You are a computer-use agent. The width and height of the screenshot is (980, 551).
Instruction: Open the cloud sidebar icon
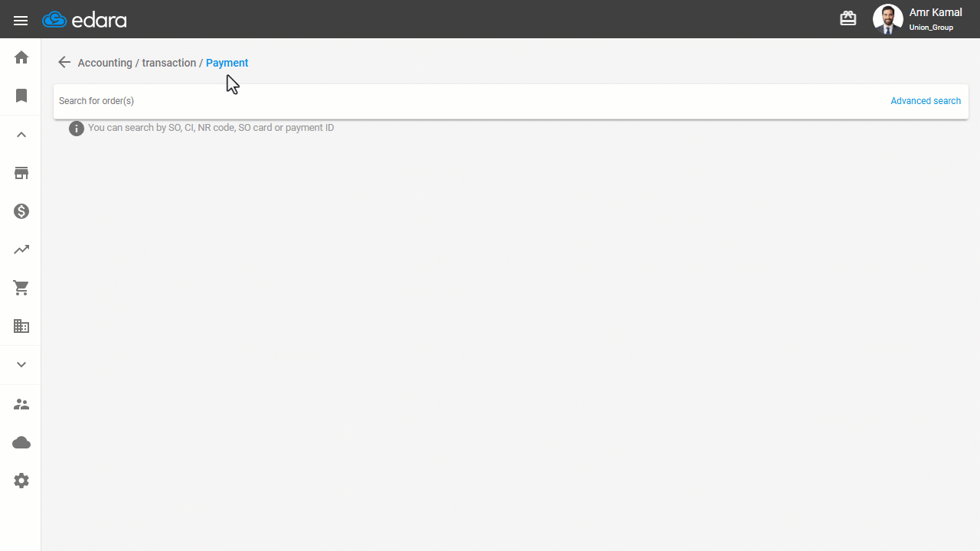coord(21,442)
